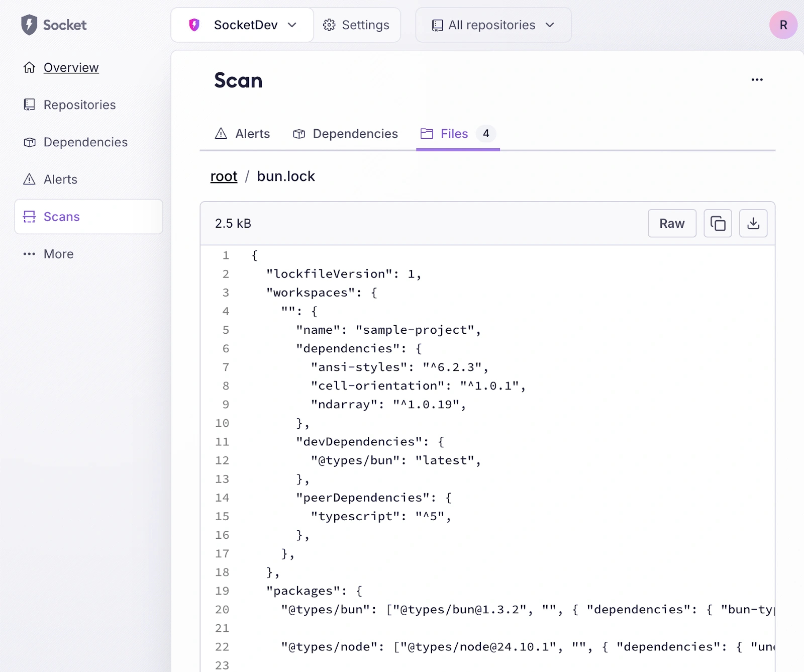Viewport: 804px width, 672px height.
Task: Navigate to root in breadcrumb
Action: pos(224,176)
